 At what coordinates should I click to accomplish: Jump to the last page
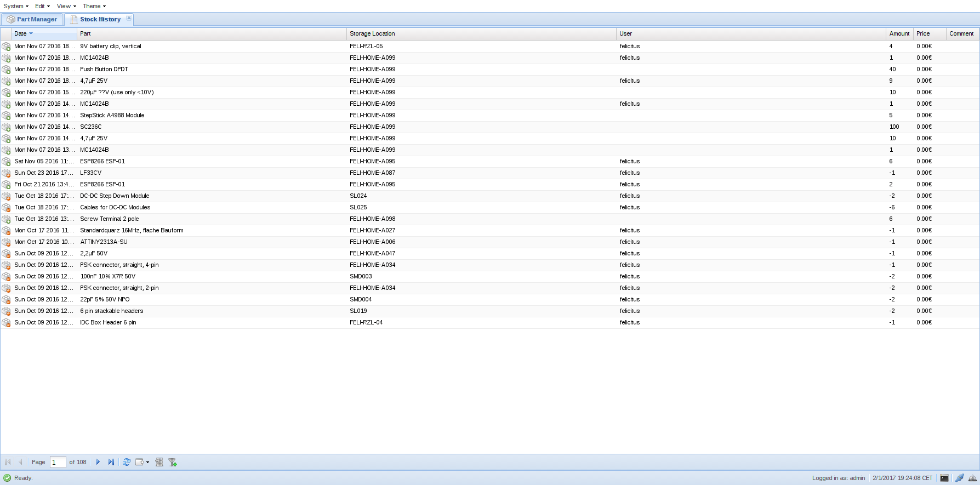[111, 462]
